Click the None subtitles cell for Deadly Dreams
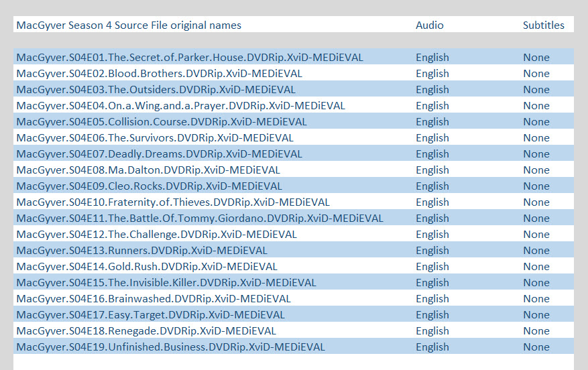 [x=536, y=154]
